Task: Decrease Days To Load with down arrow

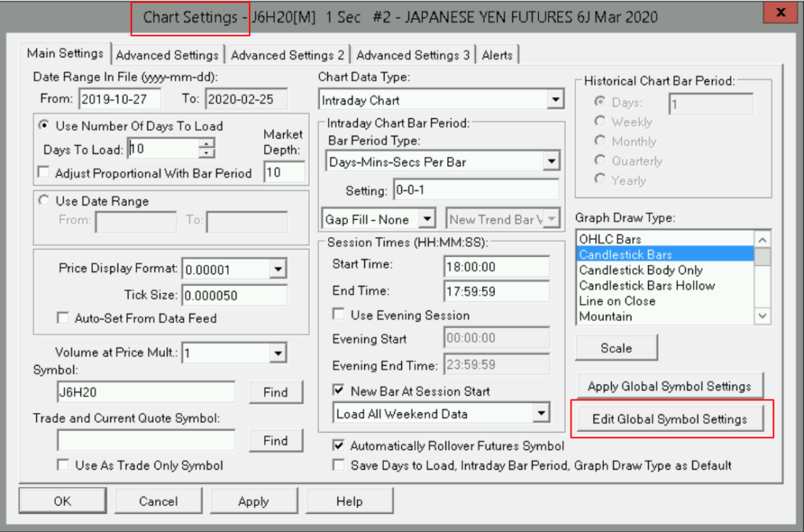Action: (x=207, y=153)
